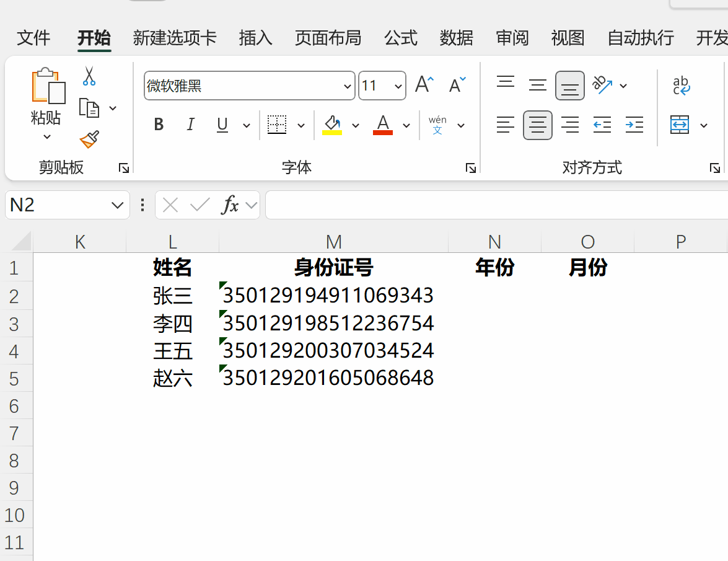Click into the formula bar
Image resolution: width=728 pixels, height=561 pixels.
497,205
